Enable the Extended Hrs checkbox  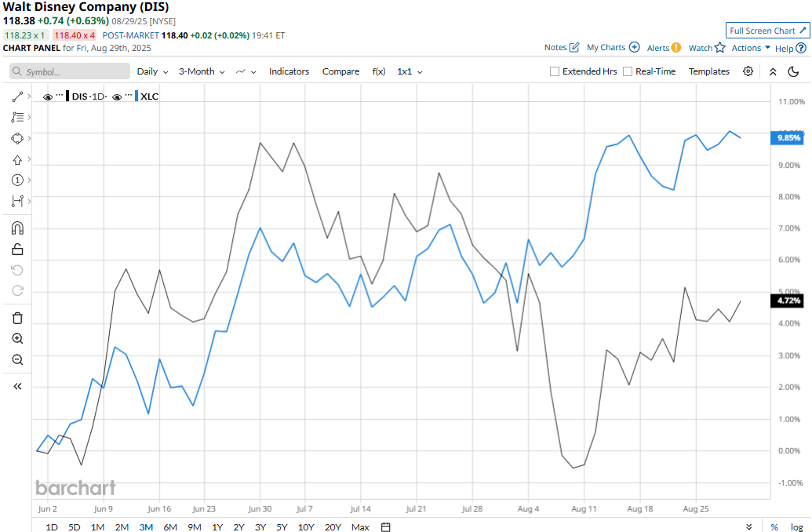tap(554, 71)
